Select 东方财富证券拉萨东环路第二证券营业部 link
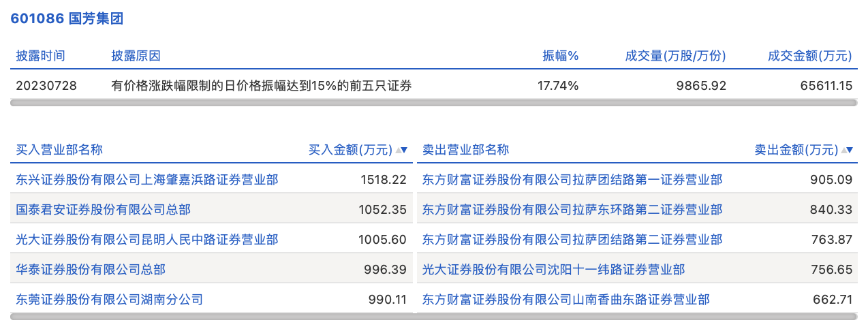 pos(572,210)
